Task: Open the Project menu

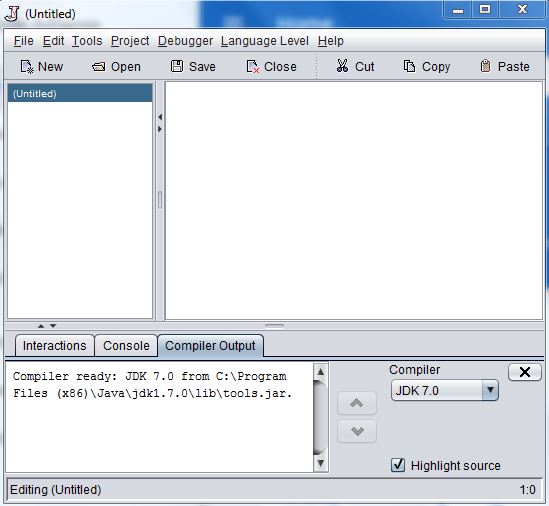Action: click(x=130, y=41)
